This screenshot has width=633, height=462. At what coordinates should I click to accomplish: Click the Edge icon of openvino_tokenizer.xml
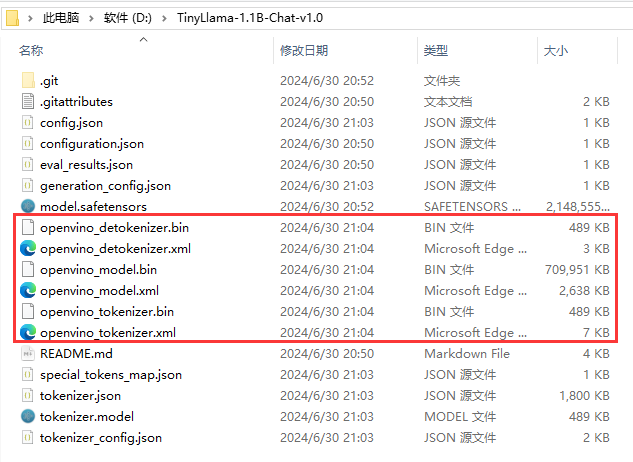(28, 332)
